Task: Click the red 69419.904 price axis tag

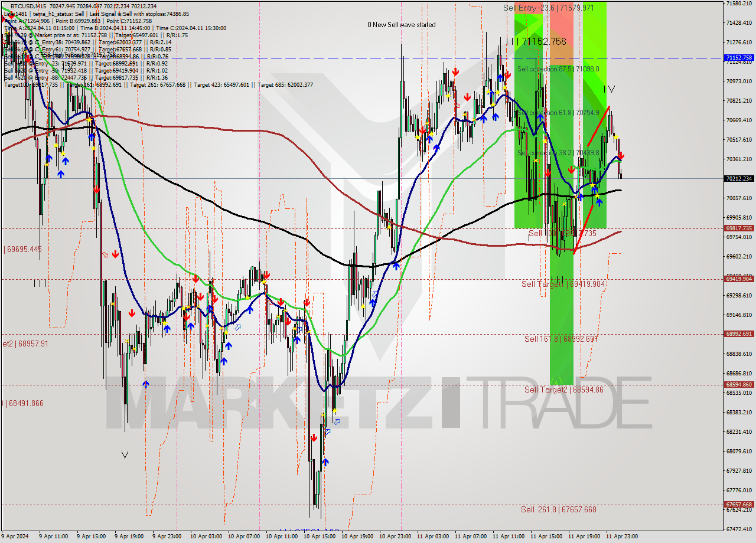Action: click(x=738, y=279)
